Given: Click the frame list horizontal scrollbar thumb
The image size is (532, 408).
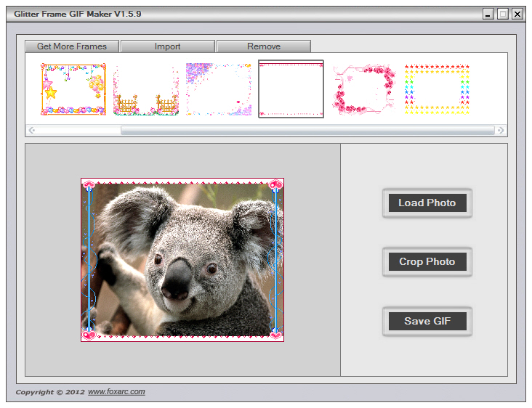Looking at the screenshot, I should [307, 130].
